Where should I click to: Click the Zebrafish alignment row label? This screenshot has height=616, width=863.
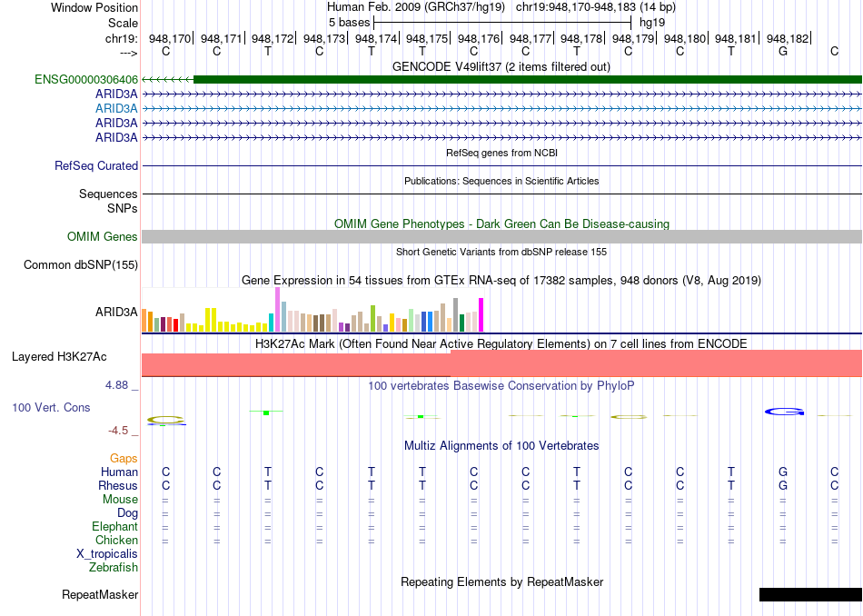(x=114, y=567)
